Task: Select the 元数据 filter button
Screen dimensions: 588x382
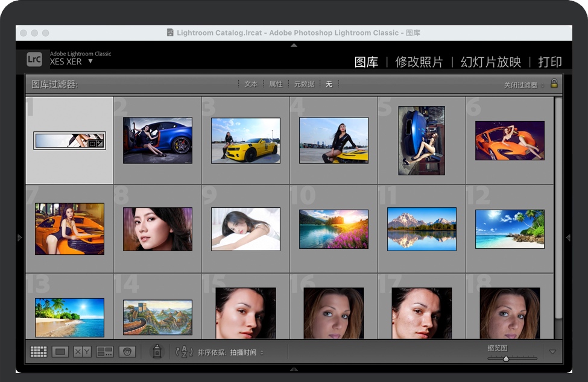Action: coord(304,84)
